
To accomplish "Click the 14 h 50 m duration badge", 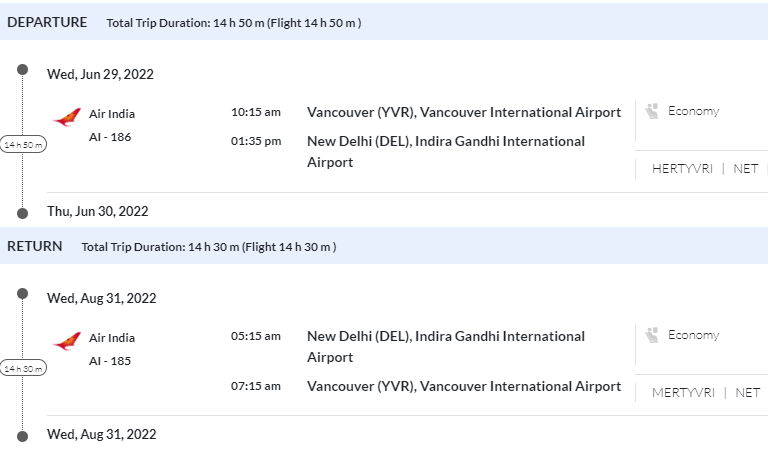I will coord(24,145).
